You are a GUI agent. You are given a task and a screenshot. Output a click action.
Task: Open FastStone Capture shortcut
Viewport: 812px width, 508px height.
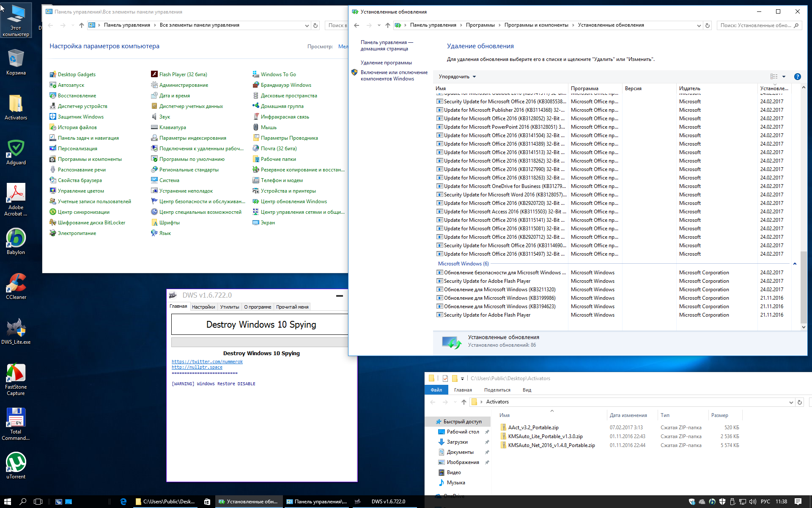[x=16, y=379]
